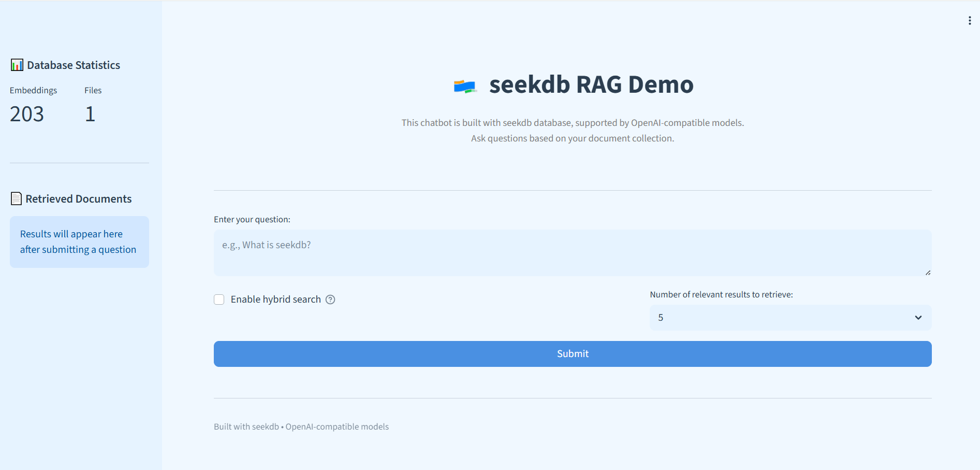Click the 'Database Statistics' heading text

click(x=74, y=65)
